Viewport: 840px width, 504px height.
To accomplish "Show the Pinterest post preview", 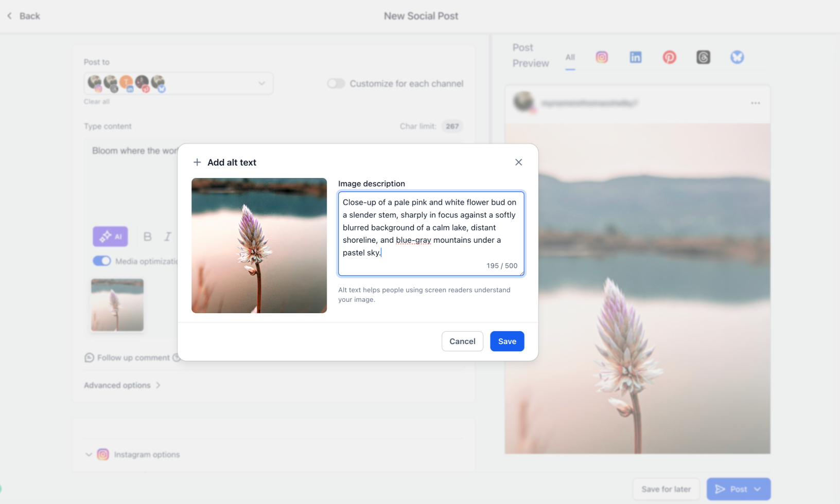I will (669, 57).
